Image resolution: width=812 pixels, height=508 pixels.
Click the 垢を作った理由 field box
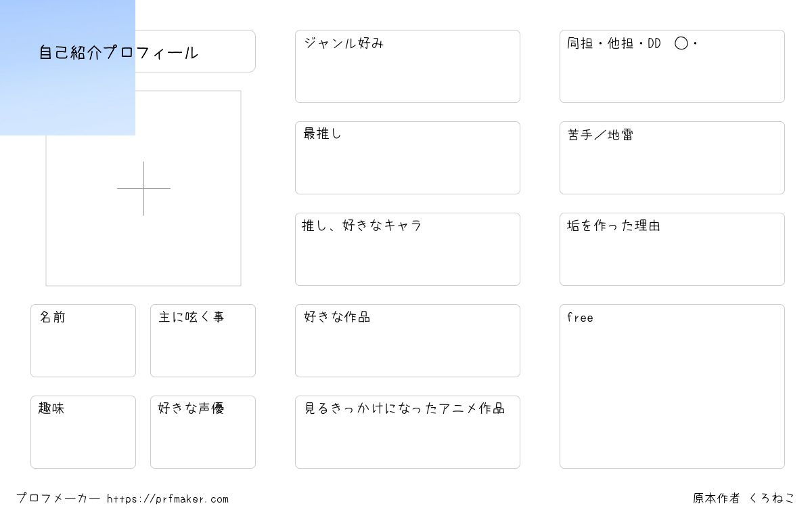[672, 249]
